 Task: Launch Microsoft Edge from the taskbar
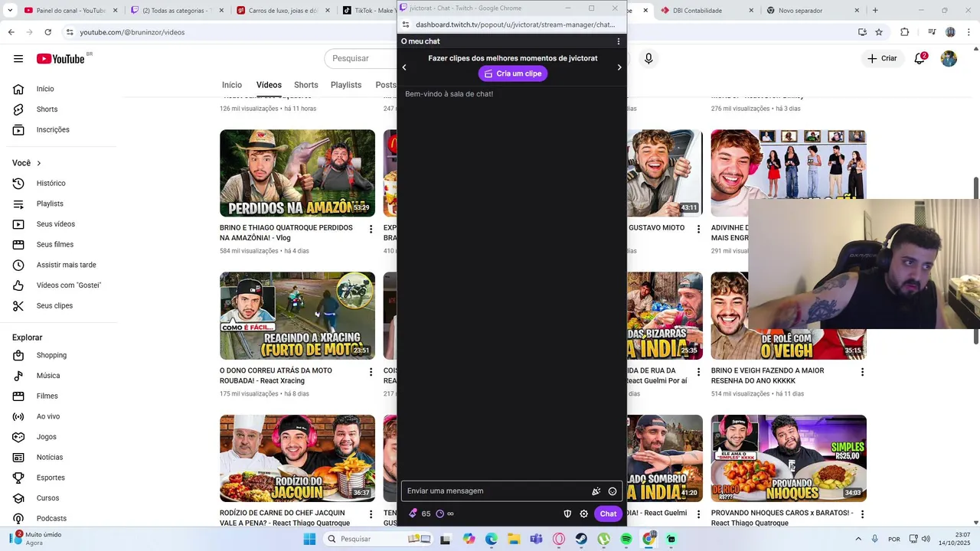tap(491, 539)
